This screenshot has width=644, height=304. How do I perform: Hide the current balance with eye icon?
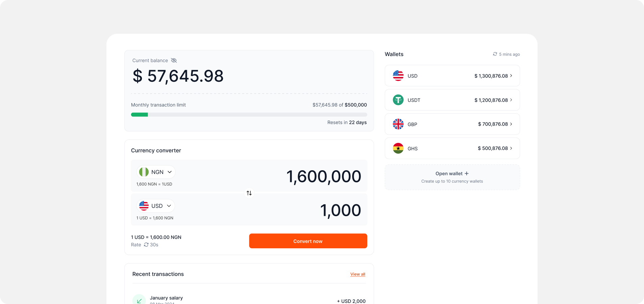pos(174,60)
